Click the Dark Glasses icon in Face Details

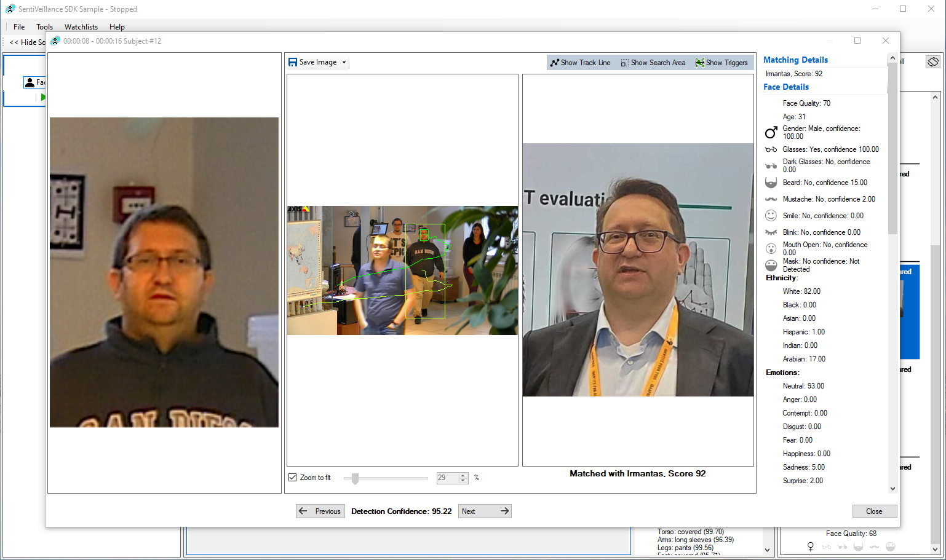[771, 166]
